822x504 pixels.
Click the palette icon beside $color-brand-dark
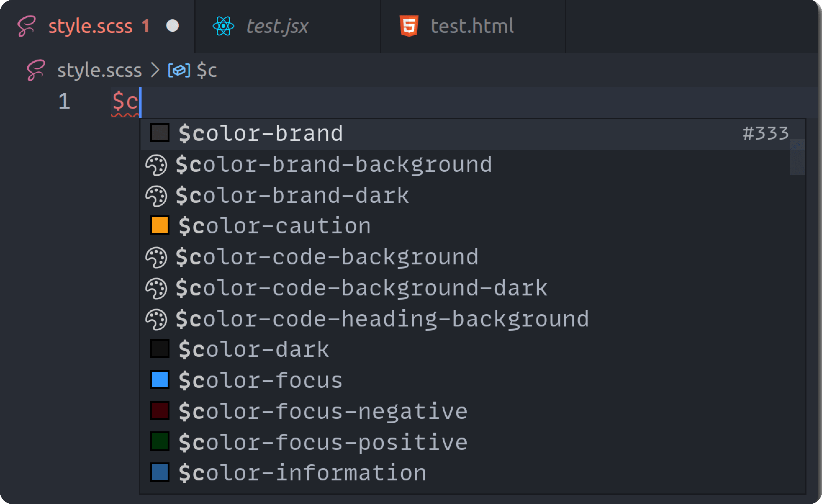click(156, 196)
